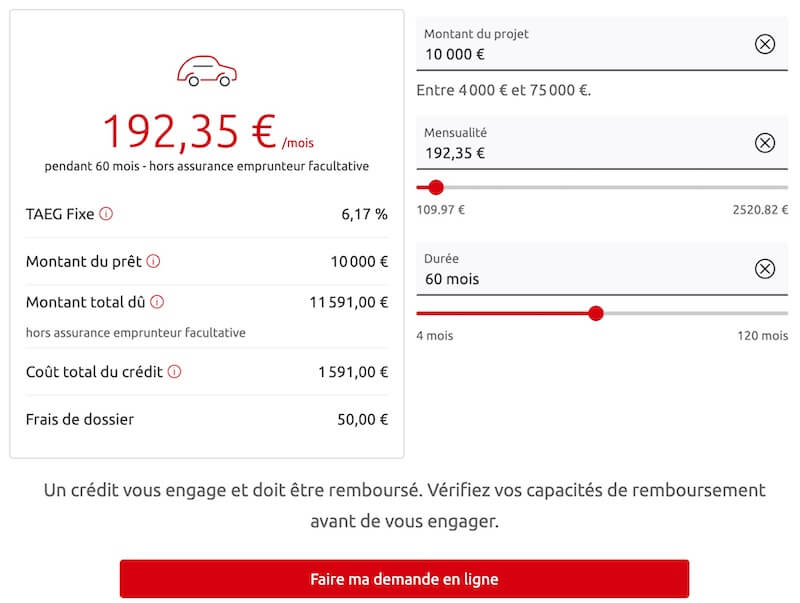Clear the Mensualité field
This screenshot has height=603, width=800.
(x=765, y=143)
